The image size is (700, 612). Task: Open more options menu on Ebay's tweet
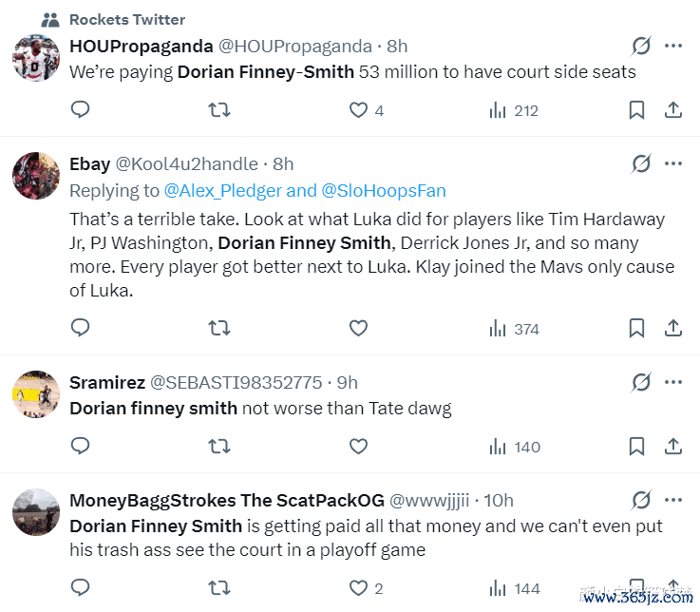673,164
